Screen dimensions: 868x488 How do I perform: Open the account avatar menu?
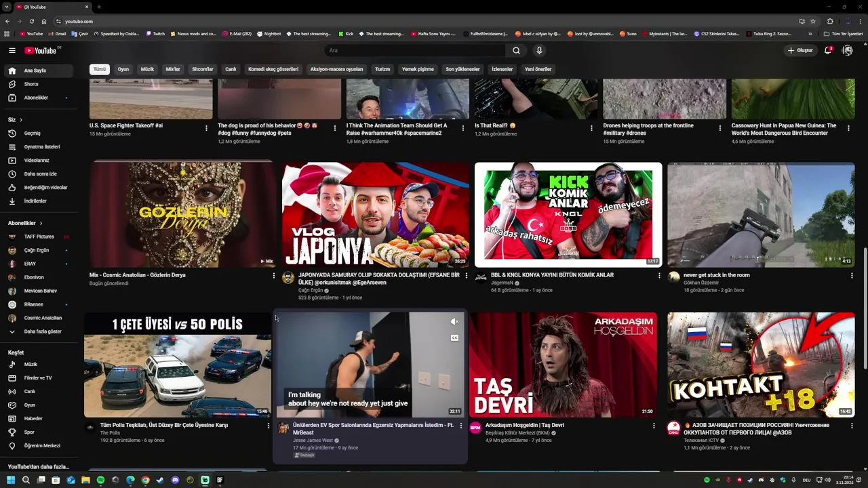point(847,50)
